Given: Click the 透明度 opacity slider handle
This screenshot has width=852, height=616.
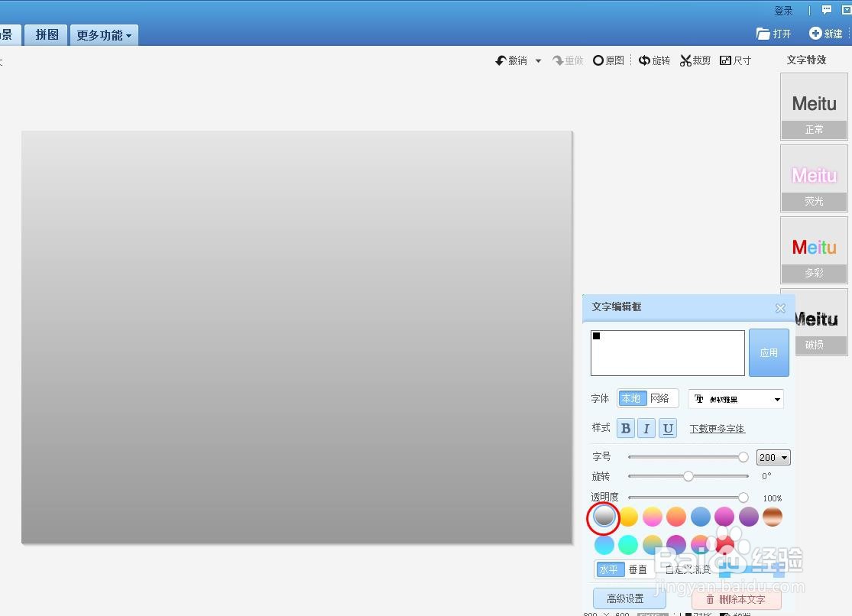Looking at the screenshot, I should pos(743,498).
